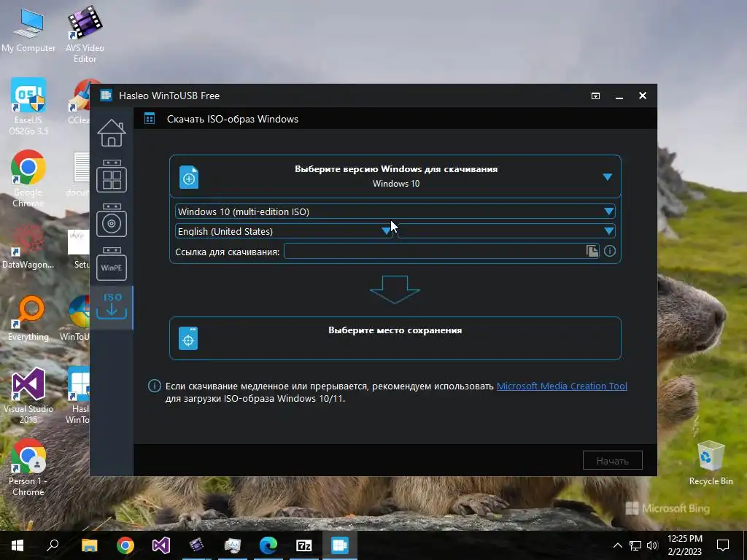Open network status tray icon

coord(635,545)
